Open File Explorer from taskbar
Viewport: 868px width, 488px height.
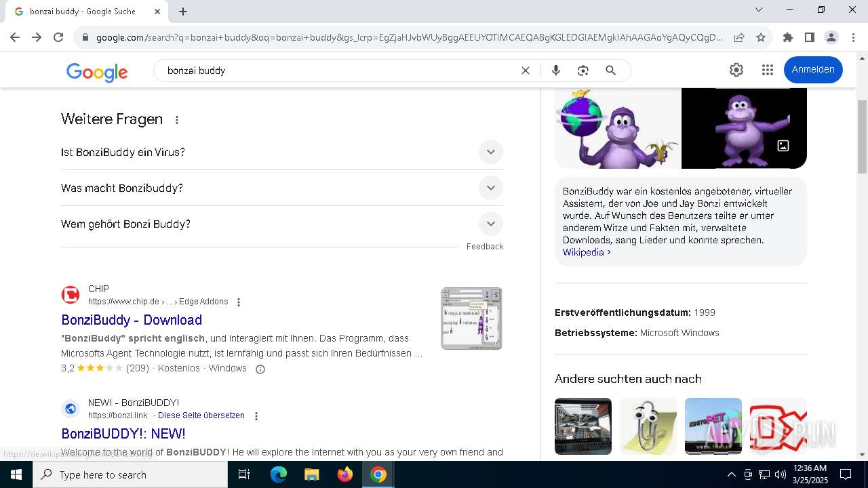[312, 474]
